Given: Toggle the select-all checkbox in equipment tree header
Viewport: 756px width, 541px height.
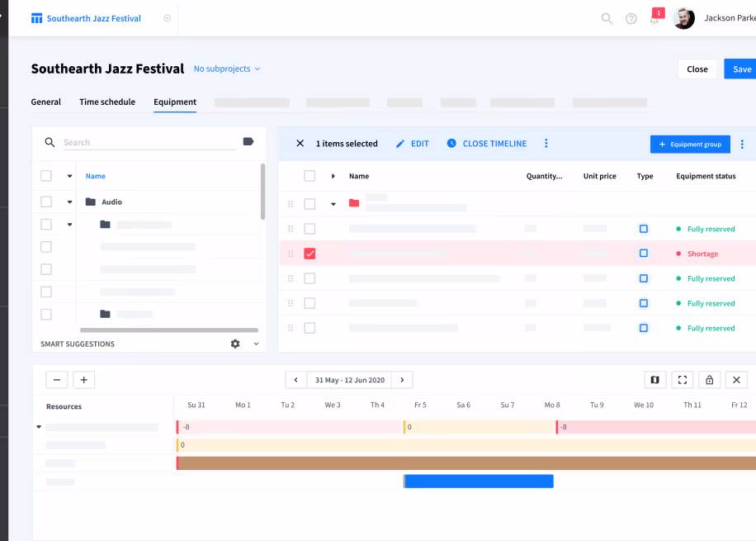Looking at the screenshot, I should 46,176.
